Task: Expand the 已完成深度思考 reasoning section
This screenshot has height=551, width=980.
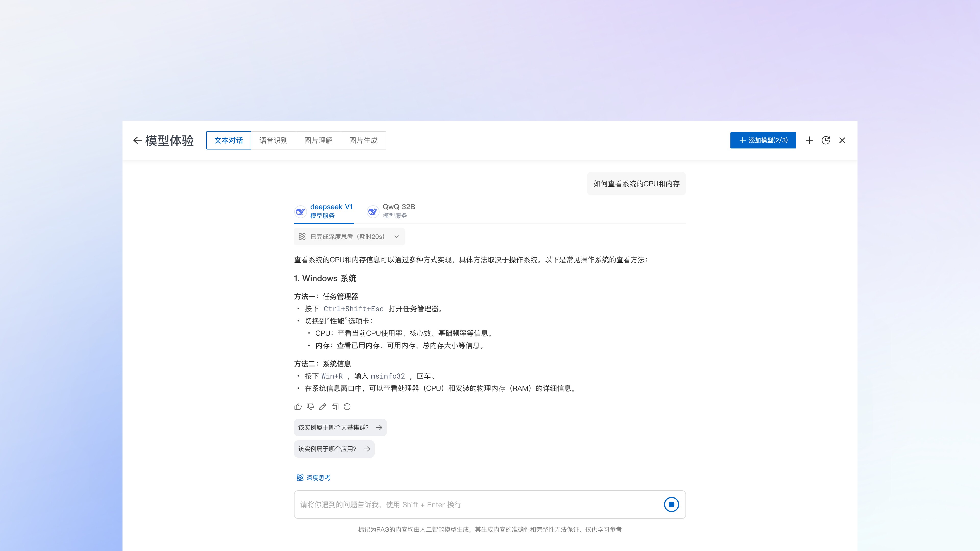Action: pos(349,236)
